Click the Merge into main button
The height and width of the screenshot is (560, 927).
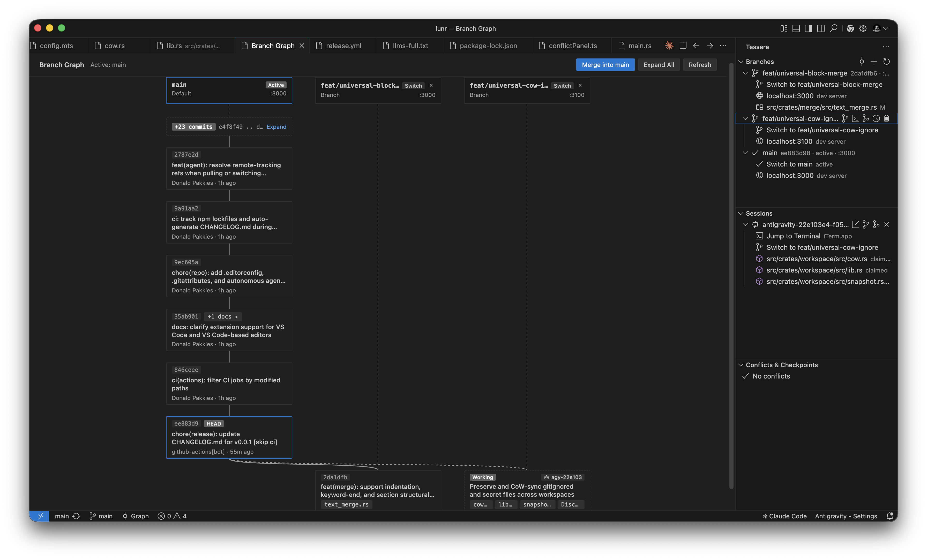click(x=605, y=65)
